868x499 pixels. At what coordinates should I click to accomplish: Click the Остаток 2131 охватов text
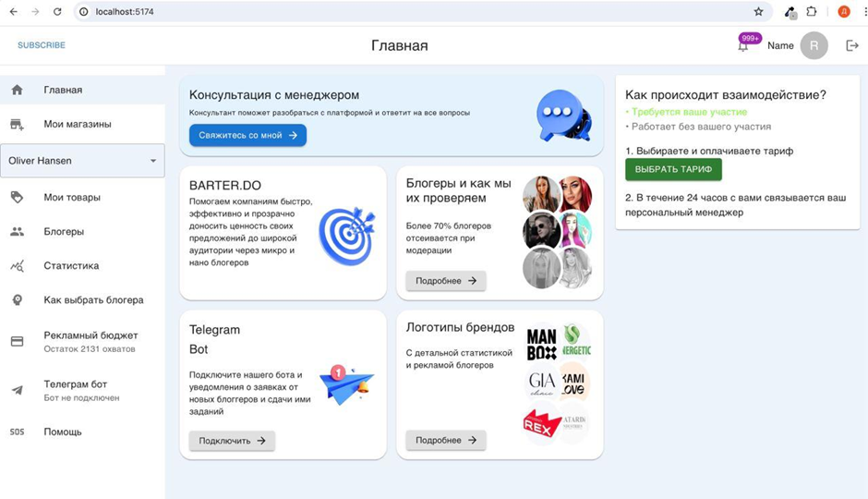pyautogui.click(x=90, y=349)
